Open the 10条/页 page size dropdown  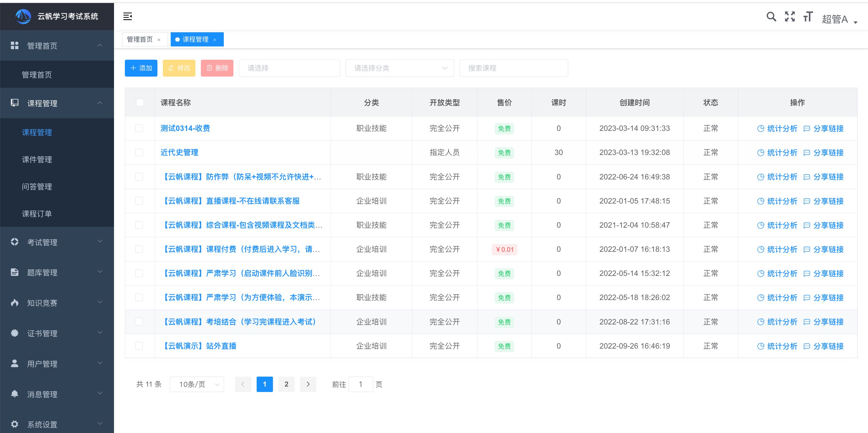click(197, 384)
